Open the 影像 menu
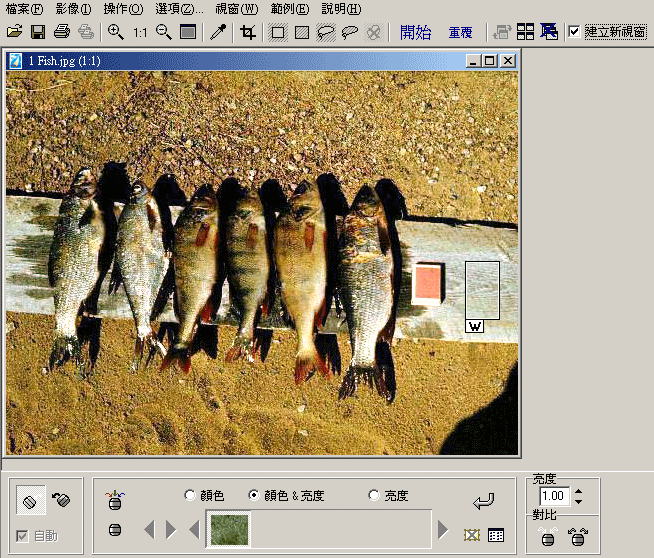The height and width of the screenshot is (558, 654). pyautogui.click(x=73, y=9)
